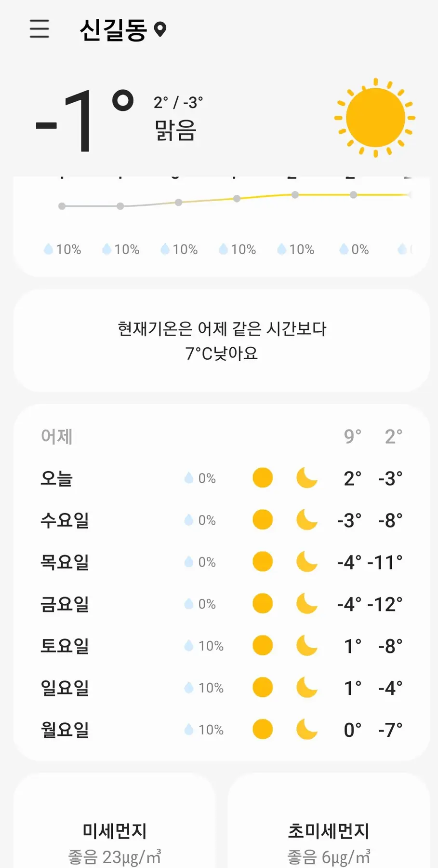Tap today's nighttime moon icon
This screenshot has height=868, width=438.
pos(306,478)
